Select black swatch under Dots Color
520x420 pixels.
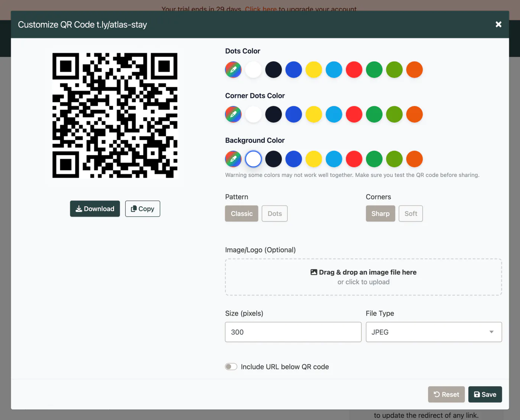click(274, 70)
